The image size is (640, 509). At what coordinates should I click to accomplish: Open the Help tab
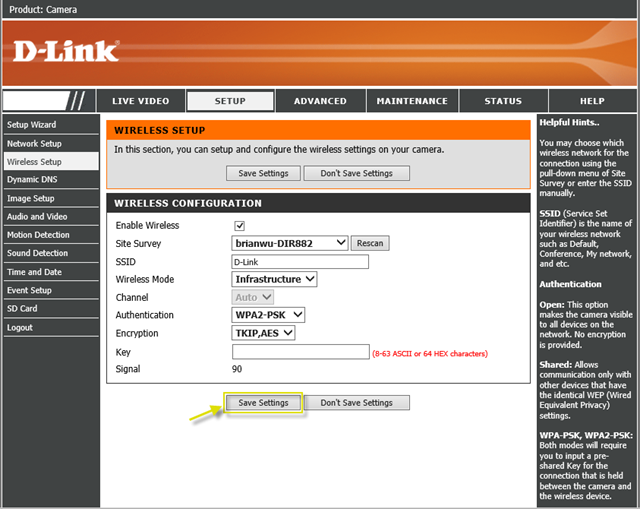click(x=592, y=101)
